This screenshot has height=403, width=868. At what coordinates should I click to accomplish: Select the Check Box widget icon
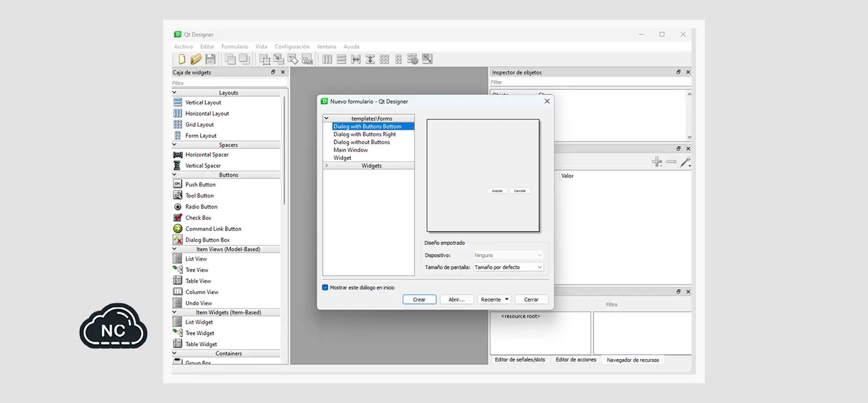tap(178, 218)
